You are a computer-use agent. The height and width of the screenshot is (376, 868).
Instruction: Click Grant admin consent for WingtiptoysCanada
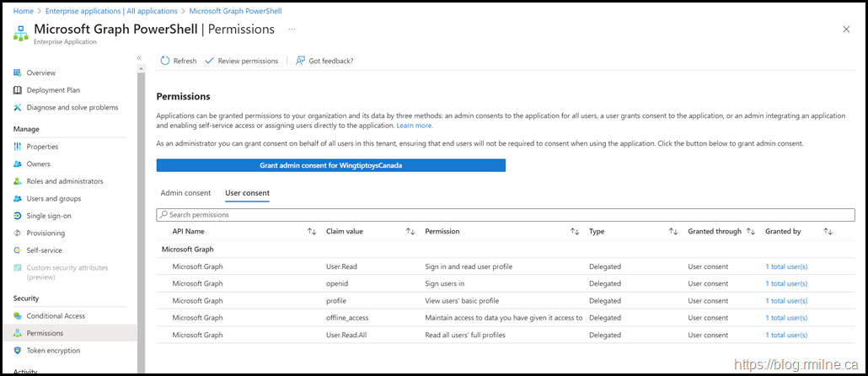tap(331, 165)
